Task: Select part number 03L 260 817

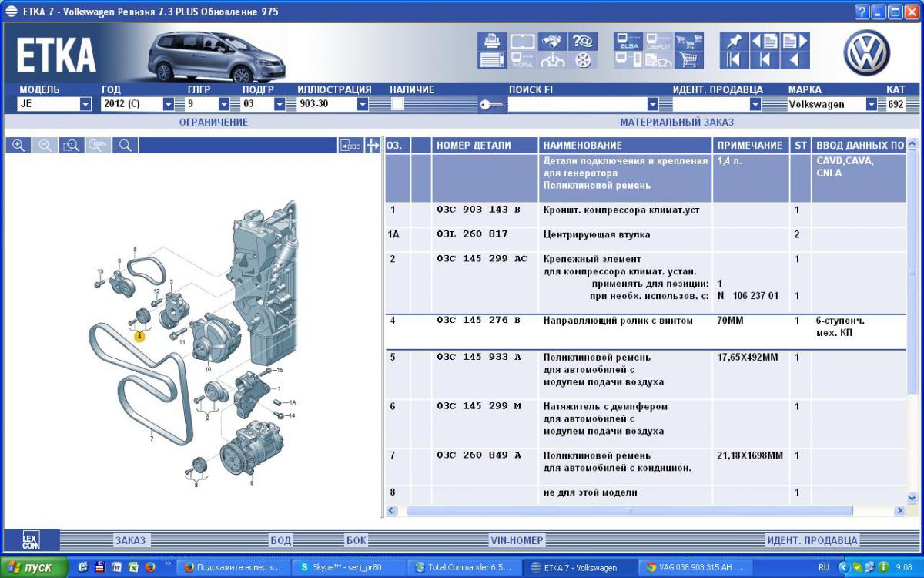Action: coord(472,234)
